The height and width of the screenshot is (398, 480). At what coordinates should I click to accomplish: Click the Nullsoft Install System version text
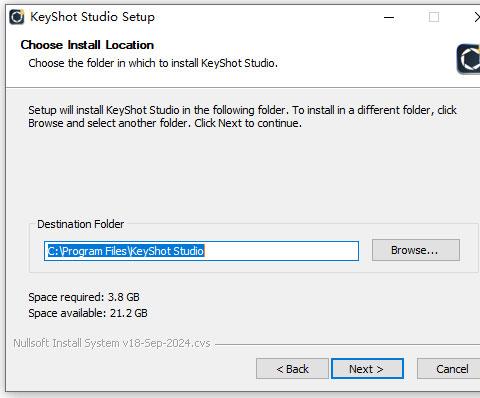pyautogui.click(x=112, y=343)
